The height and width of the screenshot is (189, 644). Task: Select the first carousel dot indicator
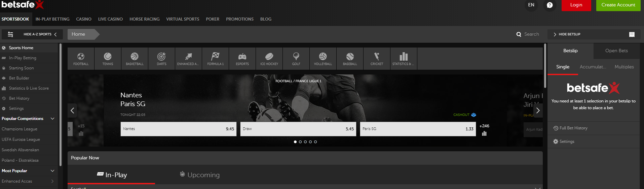[x=295, y=142]
